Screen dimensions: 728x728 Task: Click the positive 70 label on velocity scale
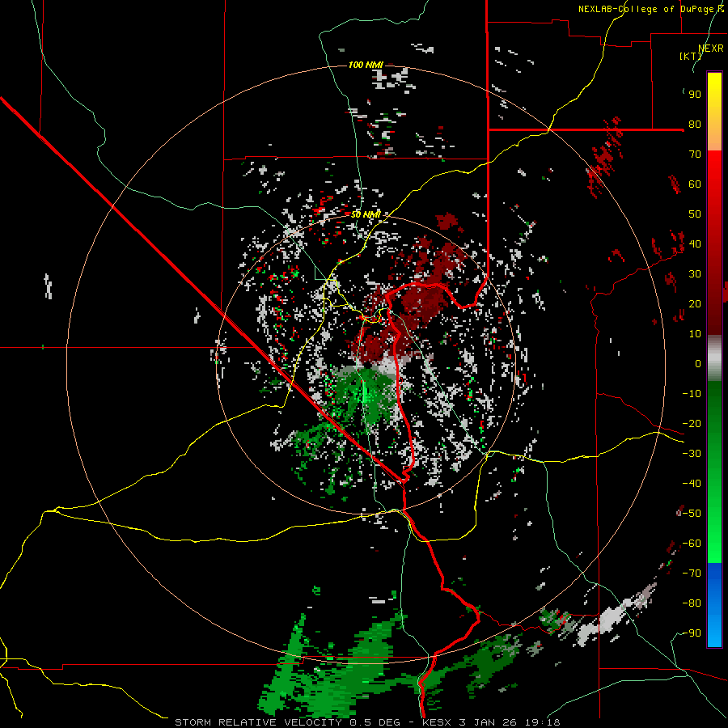695,154
